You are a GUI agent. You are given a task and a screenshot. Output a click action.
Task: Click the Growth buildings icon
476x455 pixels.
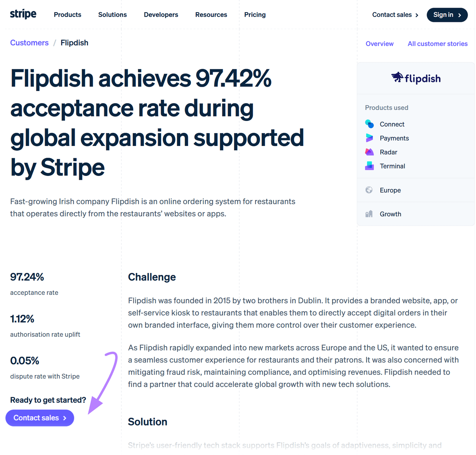(x=369, y=214)
